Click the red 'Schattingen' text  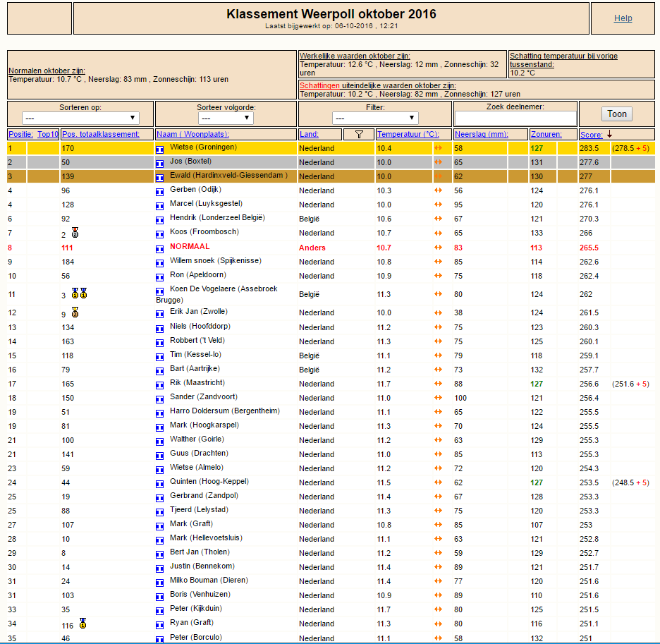pos(319,85)
